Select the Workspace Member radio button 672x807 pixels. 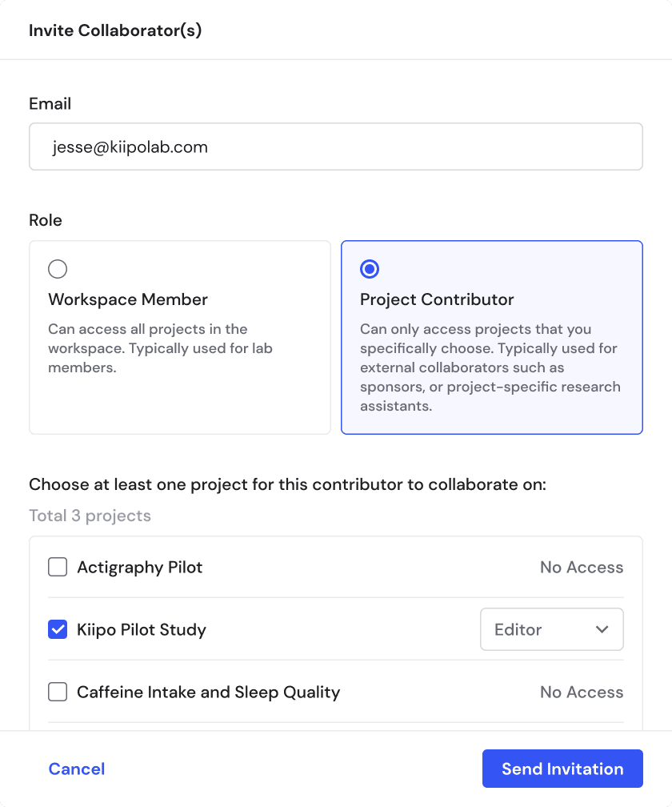(58, 269)
